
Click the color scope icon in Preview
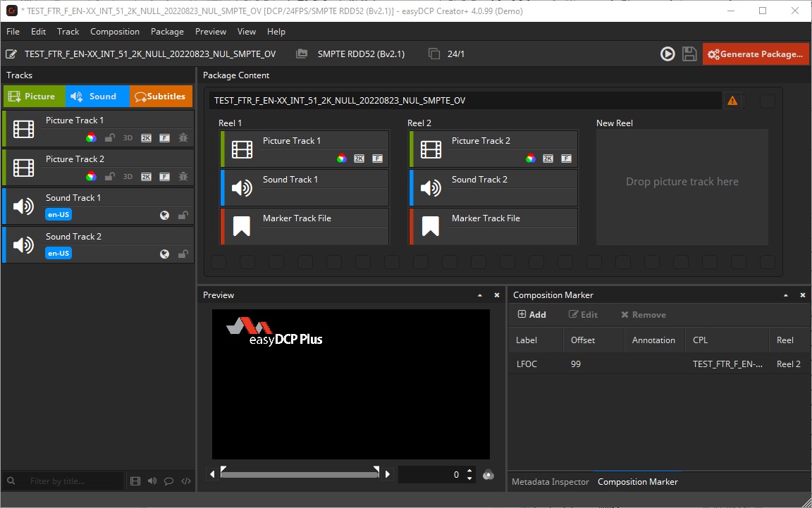488,475
